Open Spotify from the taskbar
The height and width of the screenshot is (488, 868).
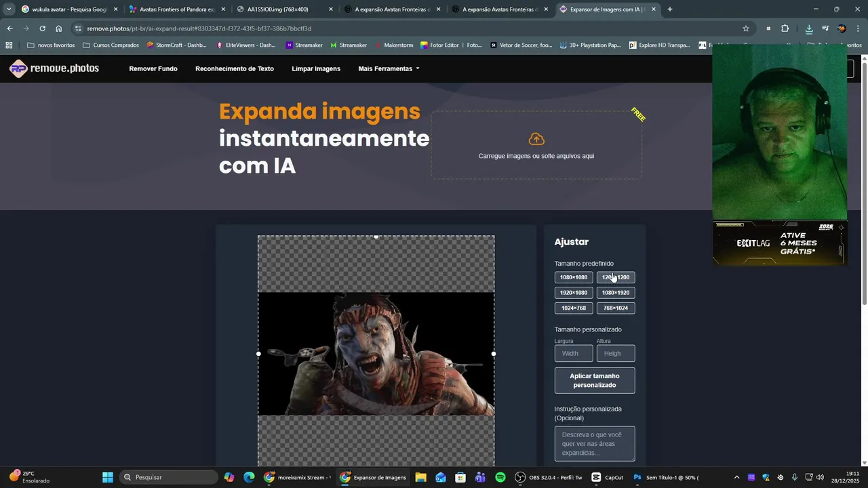point(500,477)
